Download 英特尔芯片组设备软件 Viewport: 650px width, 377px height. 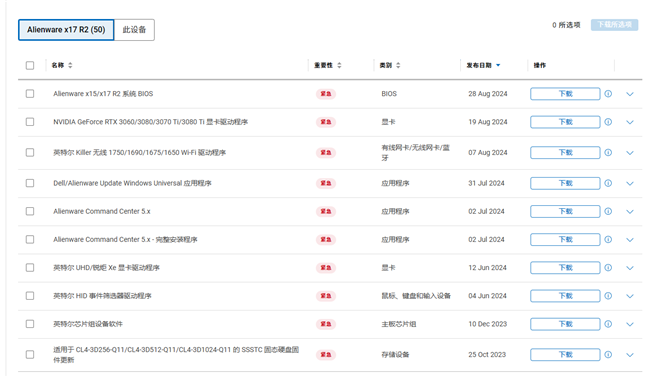[x=565, y=324]
